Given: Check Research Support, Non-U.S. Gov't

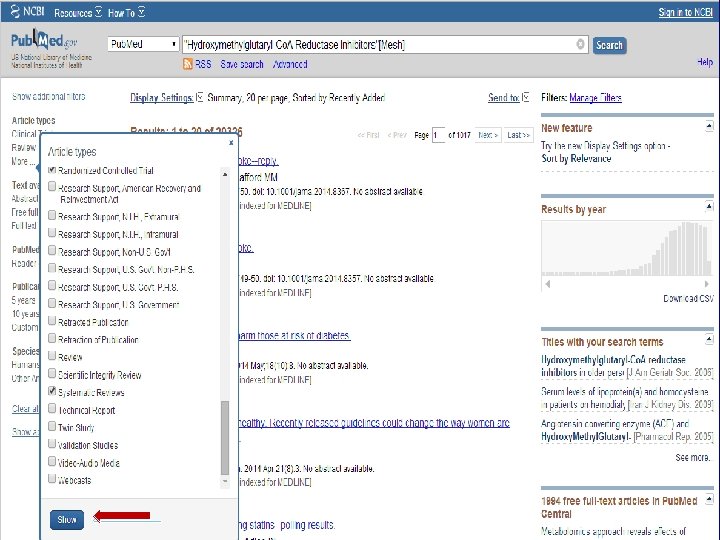Looking at the screenshot, I should (52, 250).
